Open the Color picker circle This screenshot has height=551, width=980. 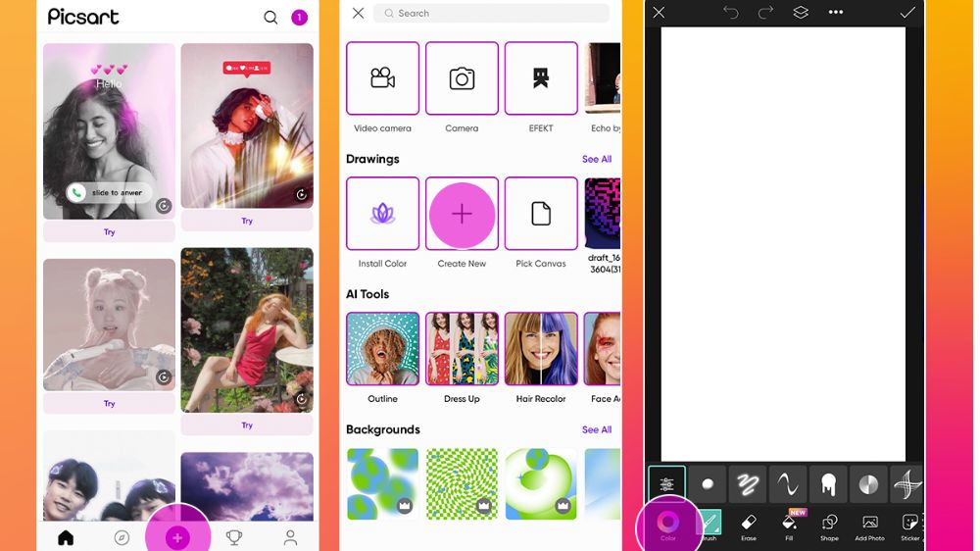(x=668, y=522)
